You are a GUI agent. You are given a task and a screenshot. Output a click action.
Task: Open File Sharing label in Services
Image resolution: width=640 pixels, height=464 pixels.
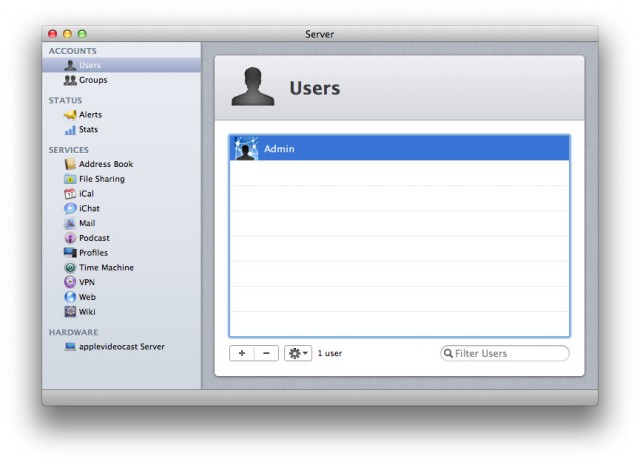102,179
